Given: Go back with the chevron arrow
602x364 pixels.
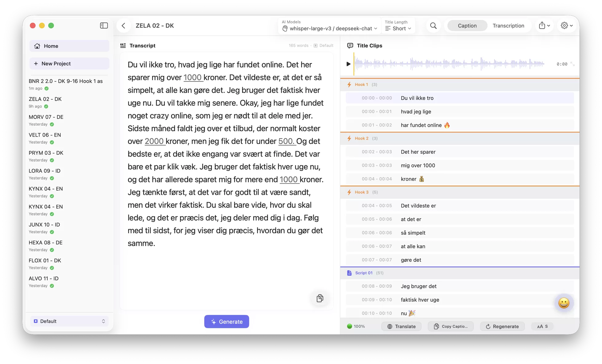Looking at the screenshot, I should tap(123, 25).
